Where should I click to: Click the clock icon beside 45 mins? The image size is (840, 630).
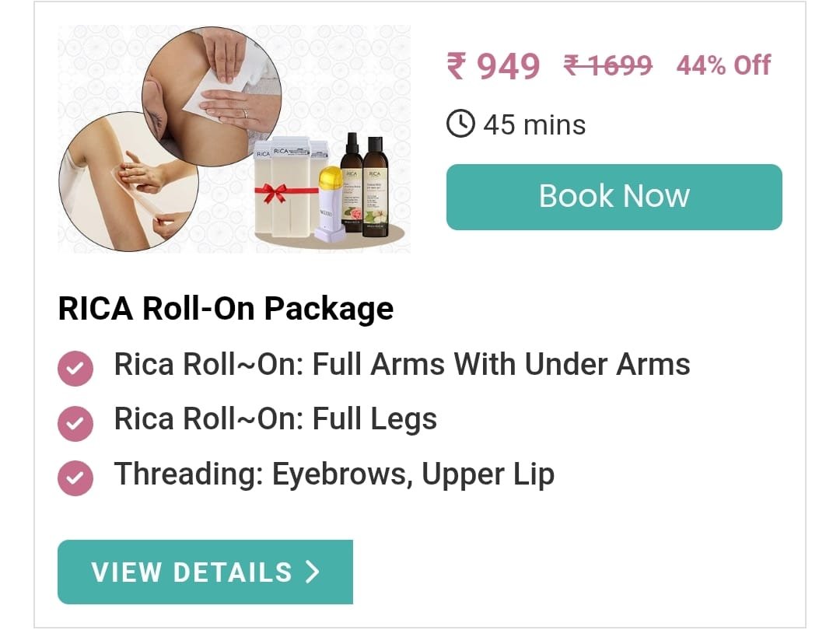point(460,124)
